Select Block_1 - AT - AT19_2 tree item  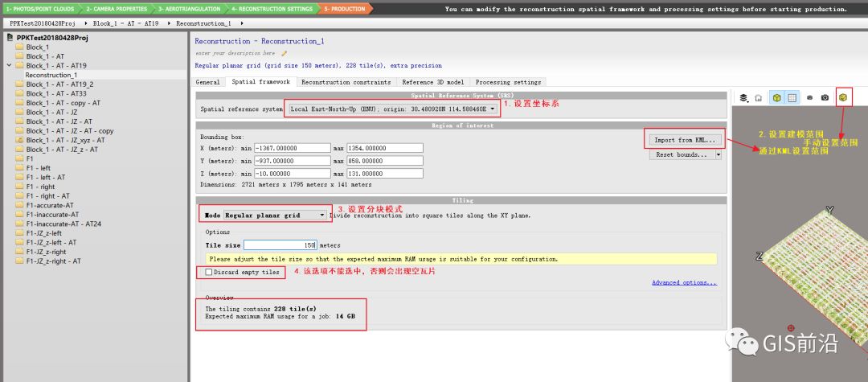[x=59, y=84]
